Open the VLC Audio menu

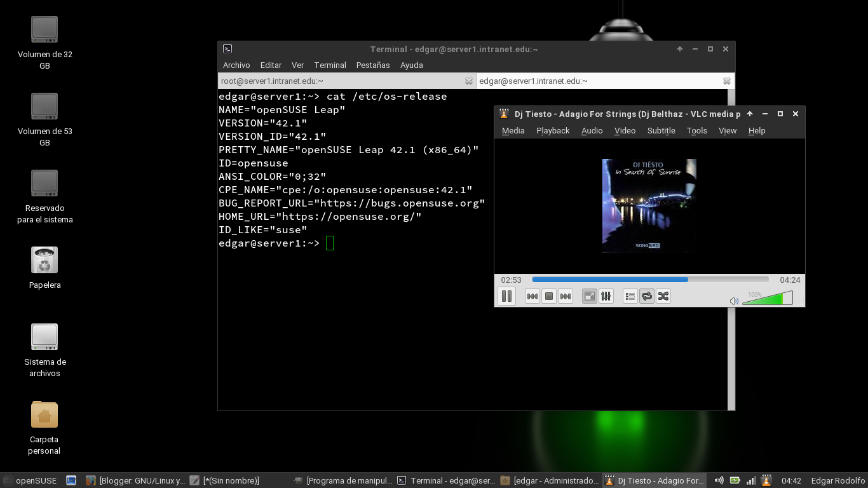click(x=592, y=131)
